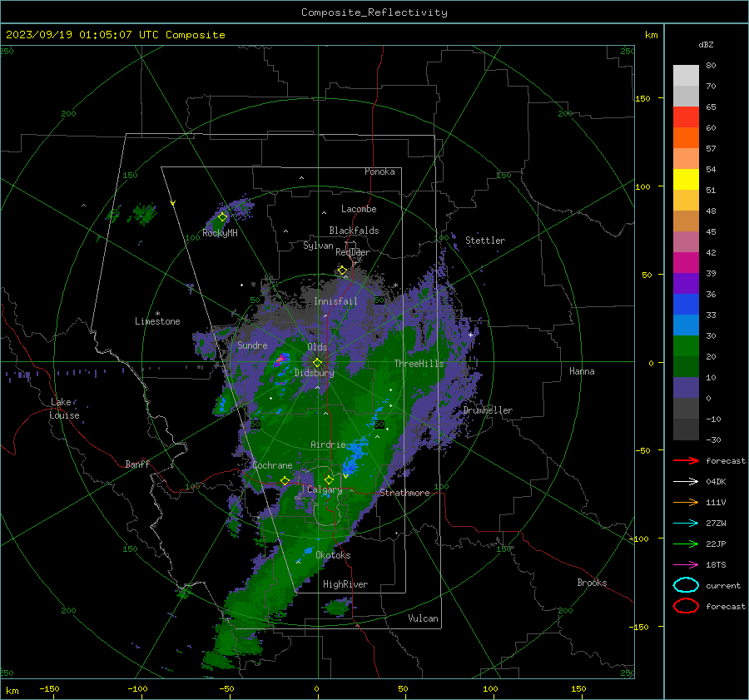
Task: Select the yellow diamond marker above Calgary
Action: 329,479
